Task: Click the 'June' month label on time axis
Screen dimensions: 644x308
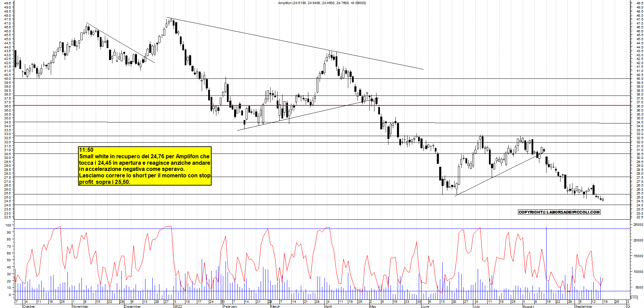Action: (x=425, y=306)
